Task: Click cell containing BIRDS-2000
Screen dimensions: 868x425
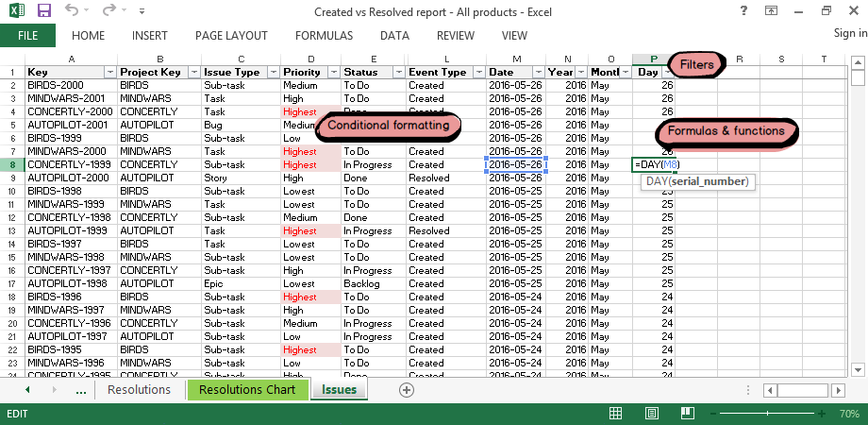Action: pyautogui.click(x=71, y=85)
